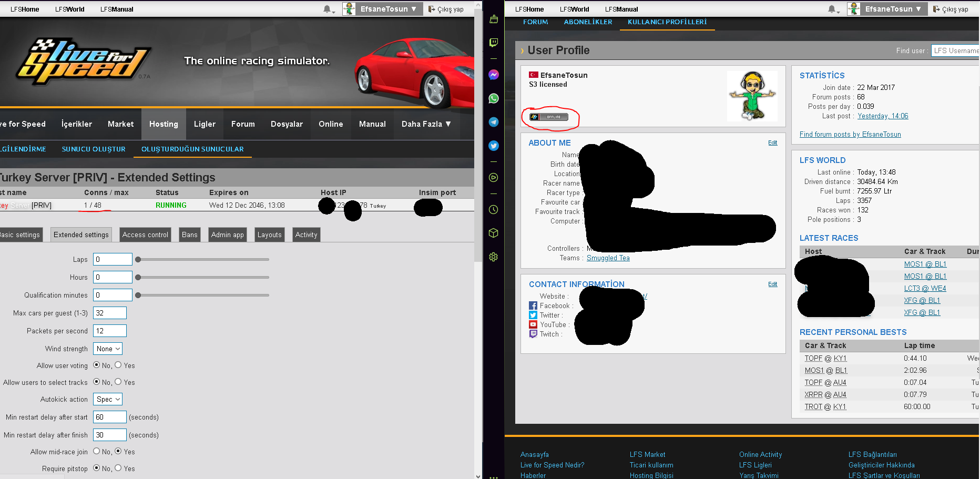Expand the EfsaneTosun user menu in the right window

coord(893,9)
